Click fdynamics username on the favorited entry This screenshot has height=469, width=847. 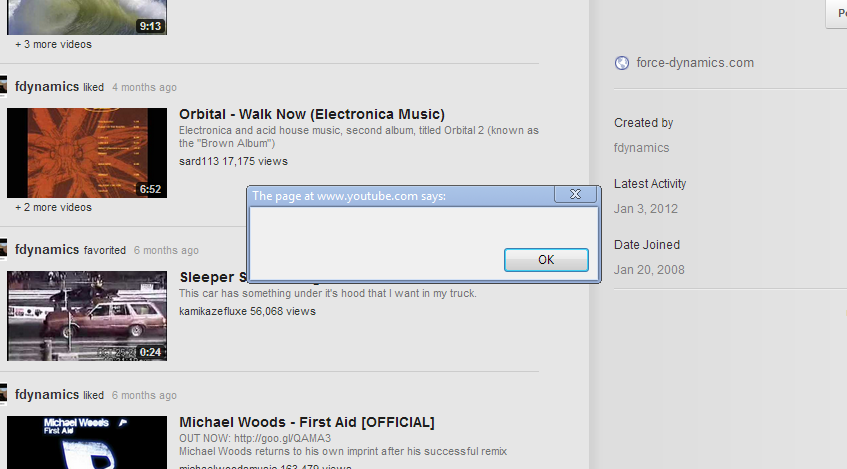pos(47,250)
